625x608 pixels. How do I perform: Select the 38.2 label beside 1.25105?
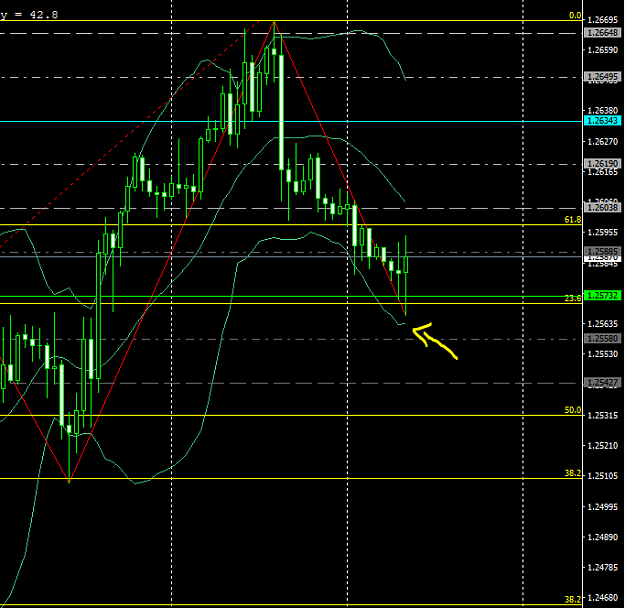click(573, 473)
